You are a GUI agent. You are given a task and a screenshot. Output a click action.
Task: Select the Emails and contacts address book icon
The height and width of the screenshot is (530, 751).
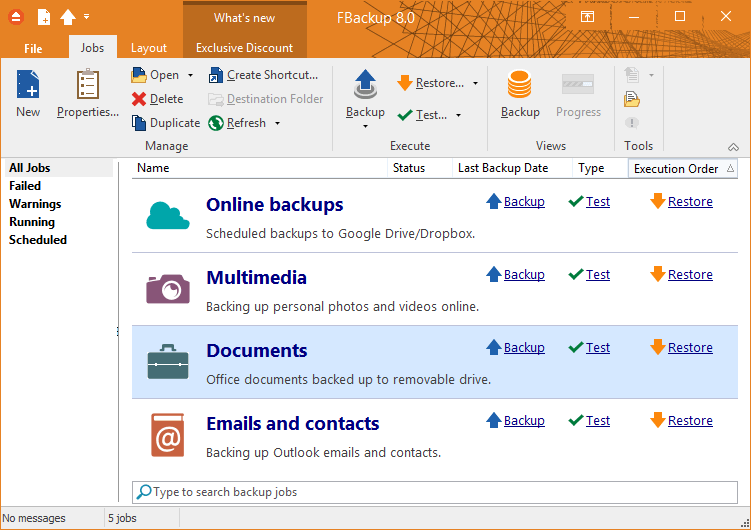(168, 435)
